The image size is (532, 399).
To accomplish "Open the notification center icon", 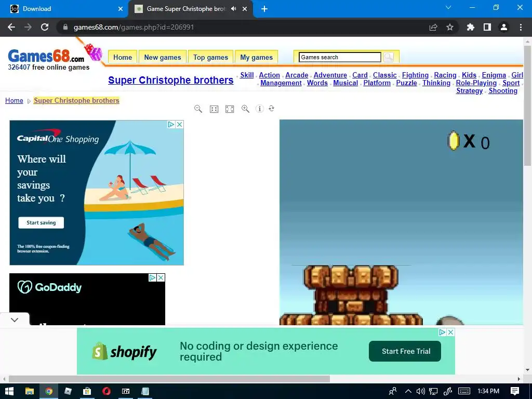I will (515, 391).
